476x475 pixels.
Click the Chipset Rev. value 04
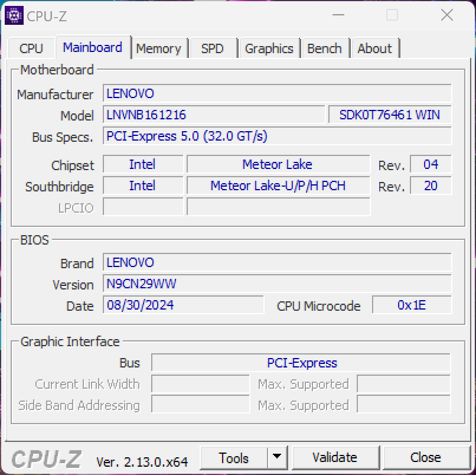(431, 164)
